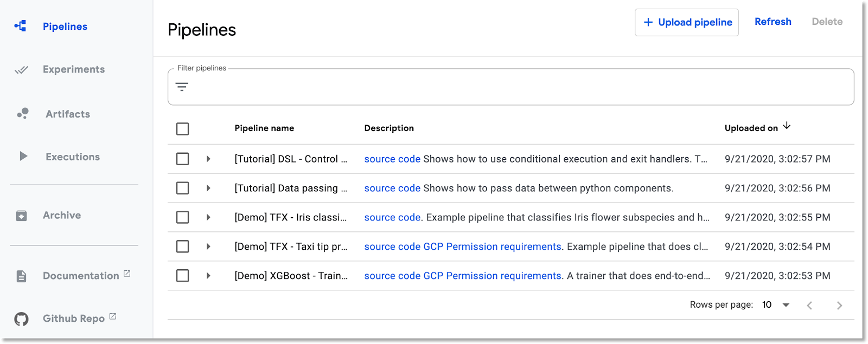Go to the Artifacts page
The width and height of the screenshot is (868, 344).
coord(68,114)
